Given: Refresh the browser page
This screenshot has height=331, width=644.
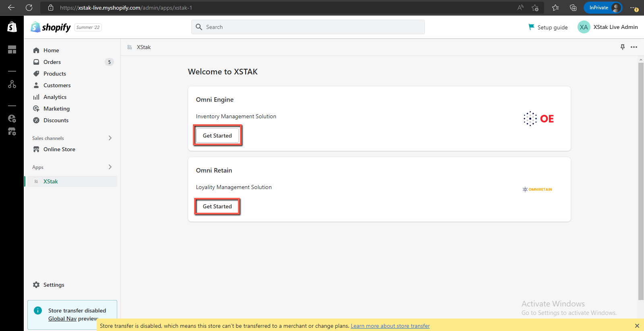Looking at the screenshot, I should 29,8.
